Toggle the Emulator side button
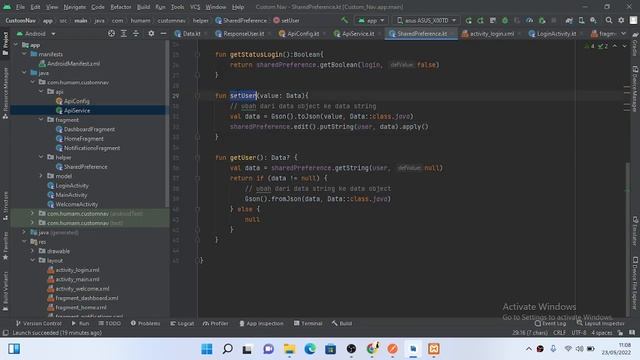 click(x=635, y=231)
